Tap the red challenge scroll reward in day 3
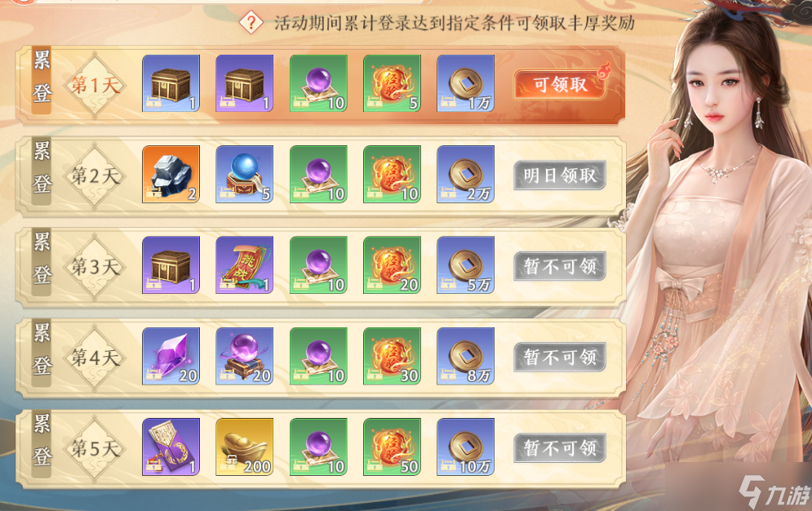 coord(245,265)
